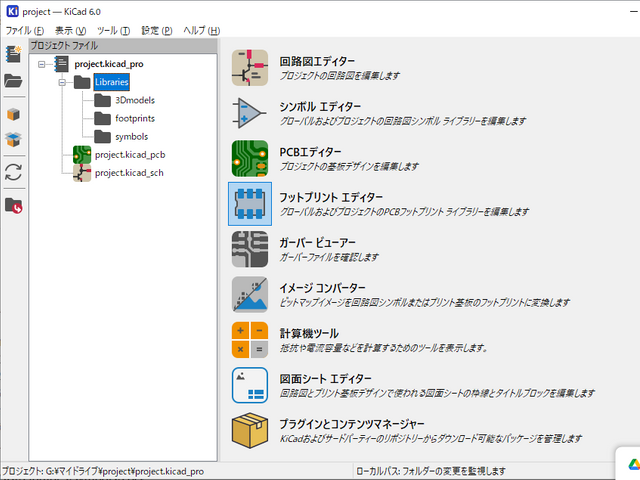
Task: Open the Calculator Tools (計算機ツール) icon
Action: pos(250,340)
